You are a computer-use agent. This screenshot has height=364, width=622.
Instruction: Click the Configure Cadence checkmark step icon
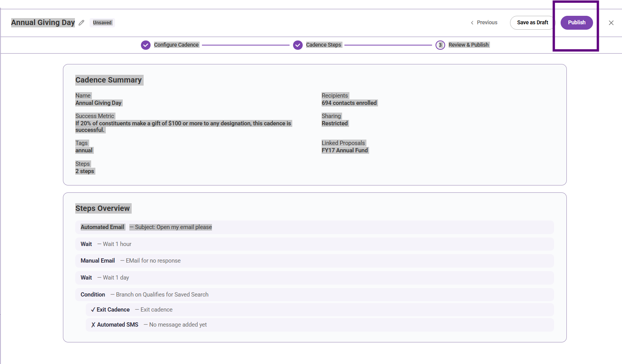146,45
